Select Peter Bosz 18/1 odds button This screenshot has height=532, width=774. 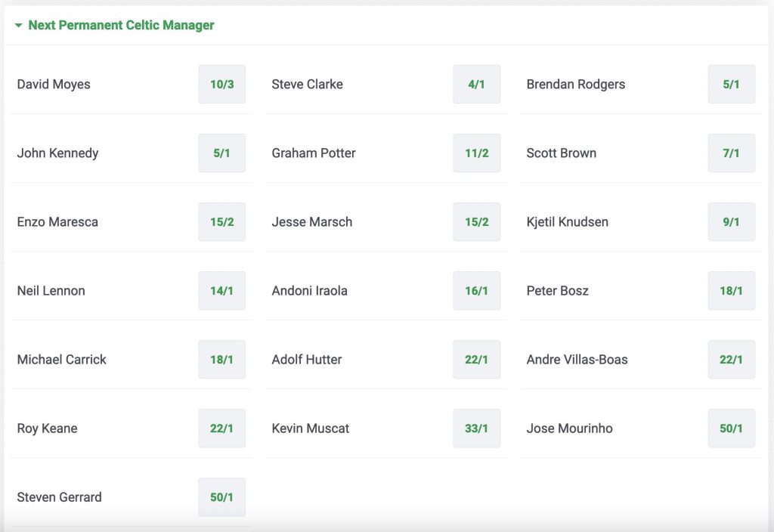731,291
